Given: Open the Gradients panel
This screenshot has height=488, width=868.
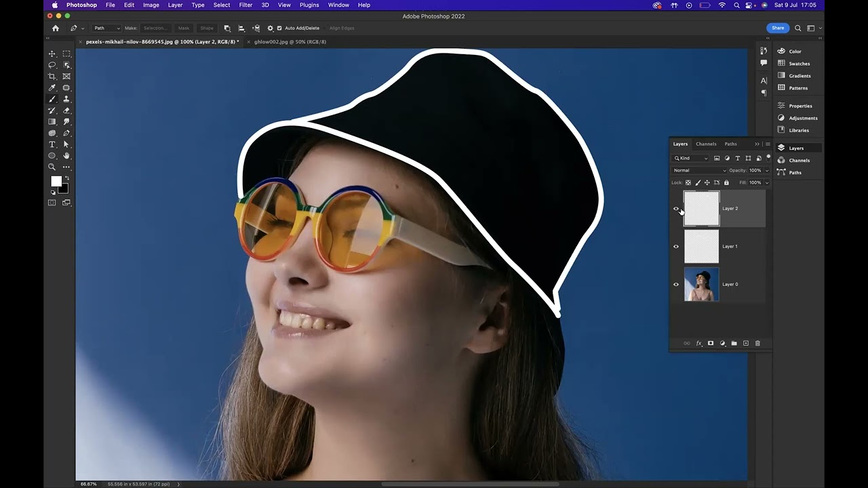Looking at the screenshot, I should click(x=800, y=76).
